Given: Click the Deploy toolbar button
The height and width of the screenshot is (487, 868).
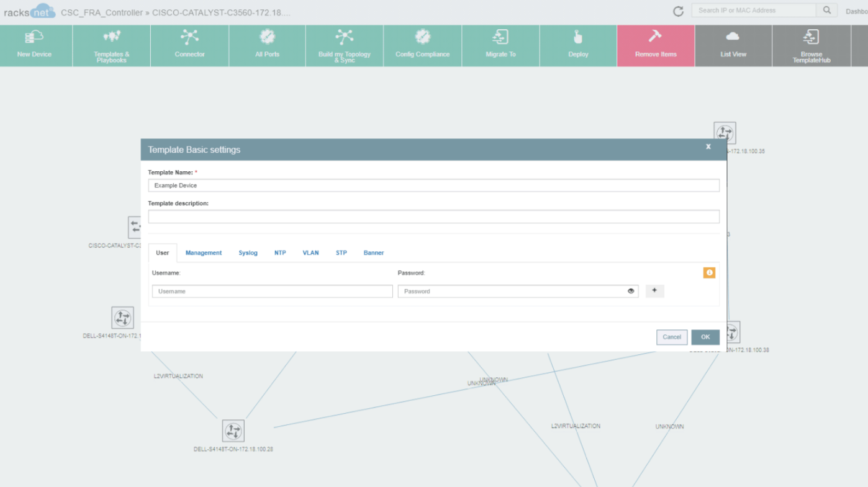Looking at the screenshot, I should click(x=578, y=45).
